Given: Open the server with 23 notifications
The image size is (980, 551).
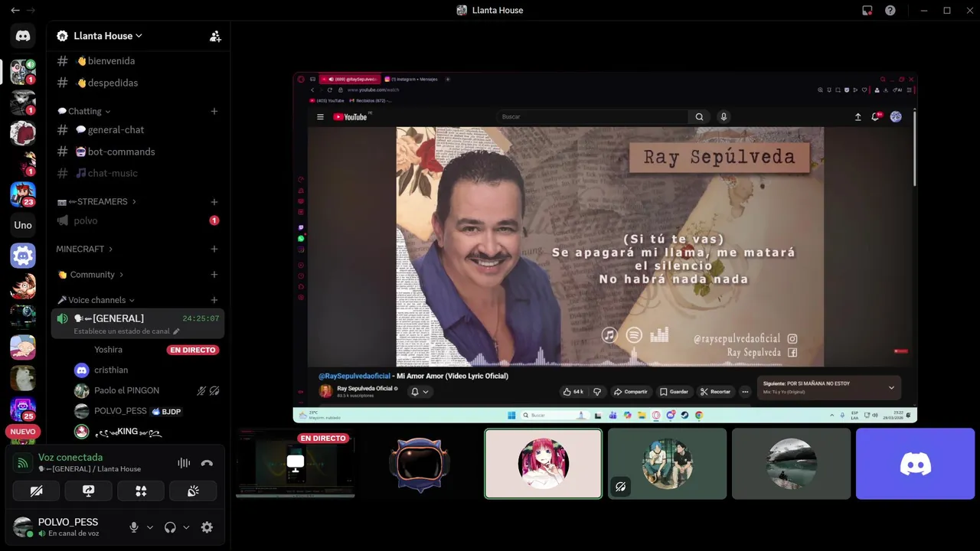Looking at the screenshot, I should pyautogui.click(x=23, y=194).
